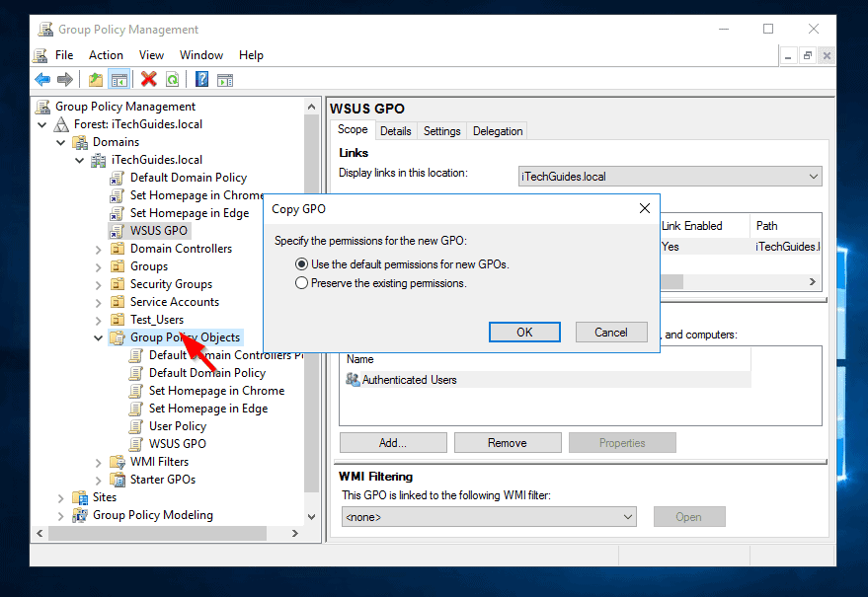Open the Help menu

pyautogui.click(x=251, y=55)
